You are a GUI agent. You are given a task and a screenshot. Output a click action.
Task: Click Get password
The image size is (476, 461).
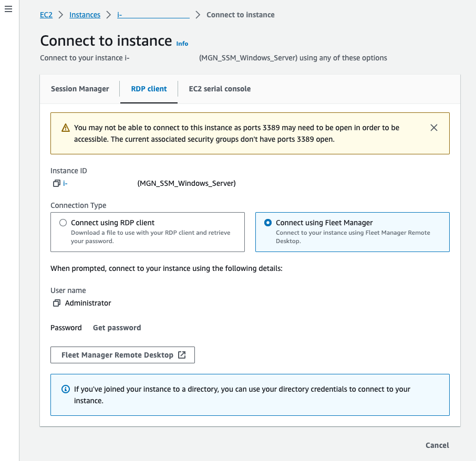117,327
